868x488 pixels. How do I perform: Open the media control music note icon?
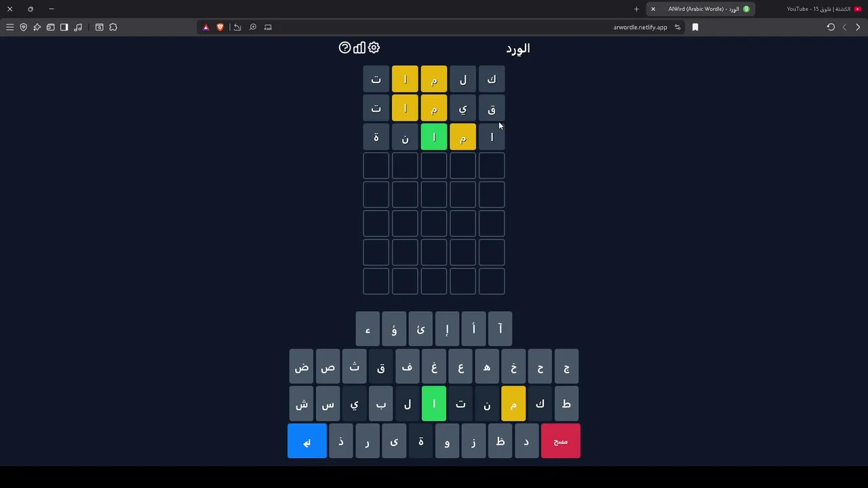[x=78, y=27]
